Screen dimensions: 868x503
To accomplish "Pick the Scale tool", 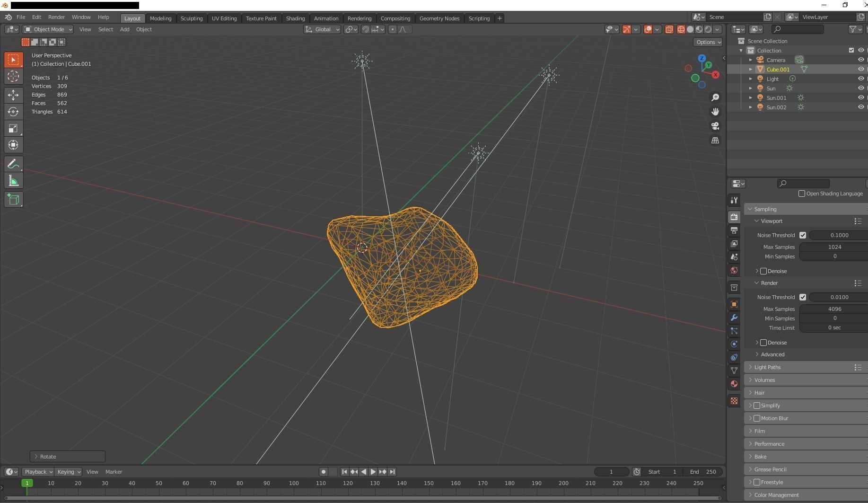I will [13, 128].
